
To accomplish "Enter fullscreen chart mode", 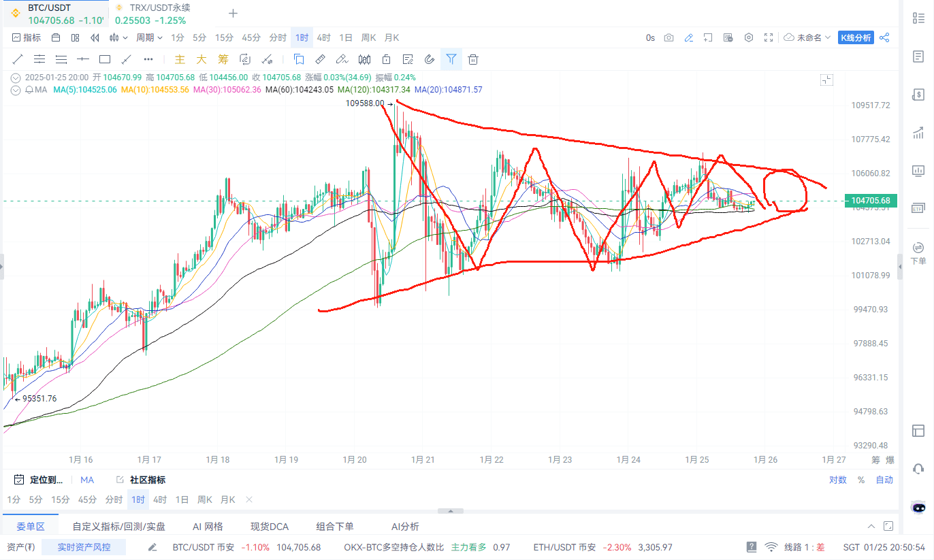I will coord(769,38).
